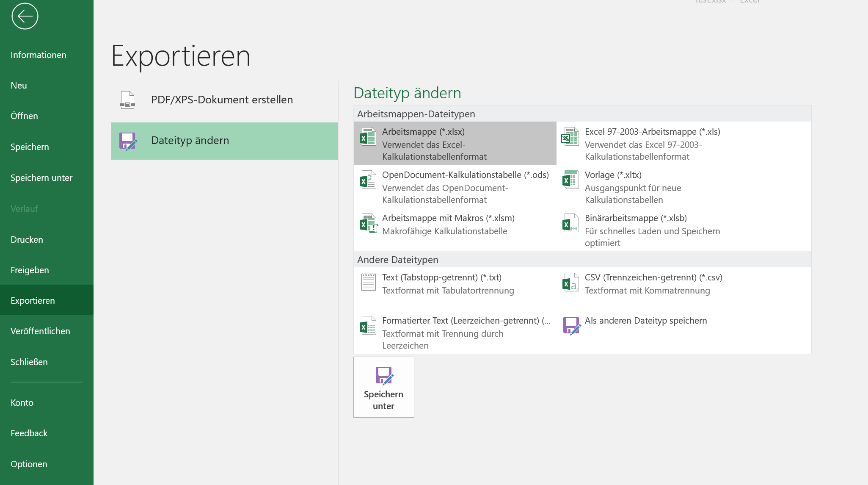Click description 'Makrofähige Kalkulationstabelle'
Screen dimensions: 868x485
(445, 231)
